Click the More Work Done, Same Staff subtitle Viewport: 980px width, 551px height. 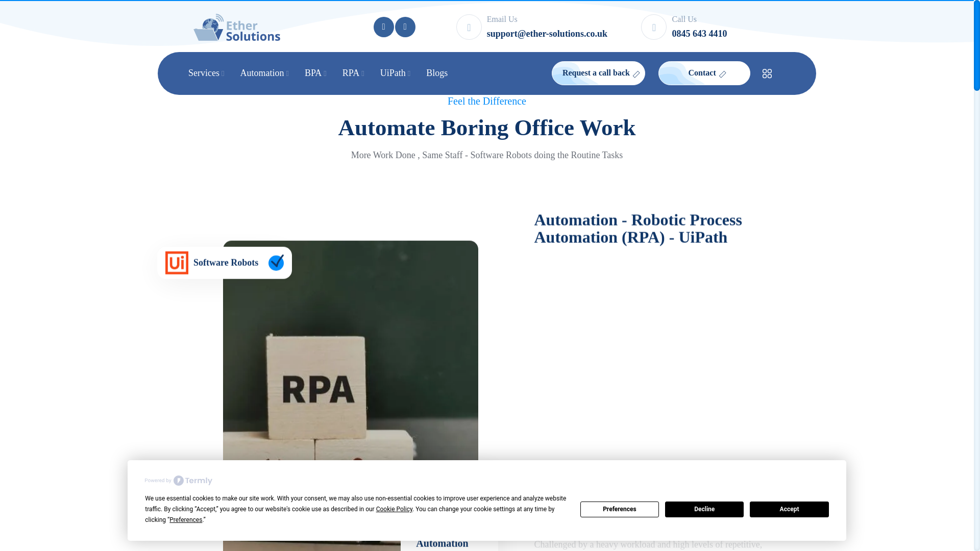(486, 155)
